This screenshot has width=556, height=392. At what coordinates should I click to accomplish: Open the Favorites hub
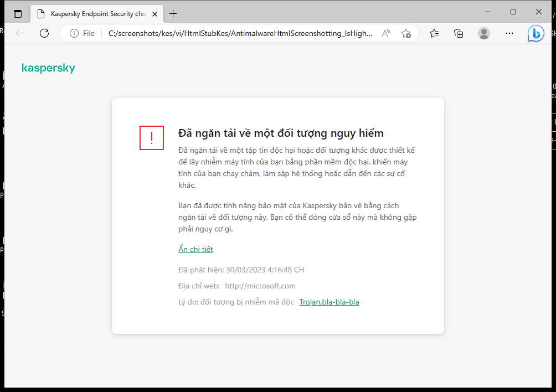tap(434, 33)
